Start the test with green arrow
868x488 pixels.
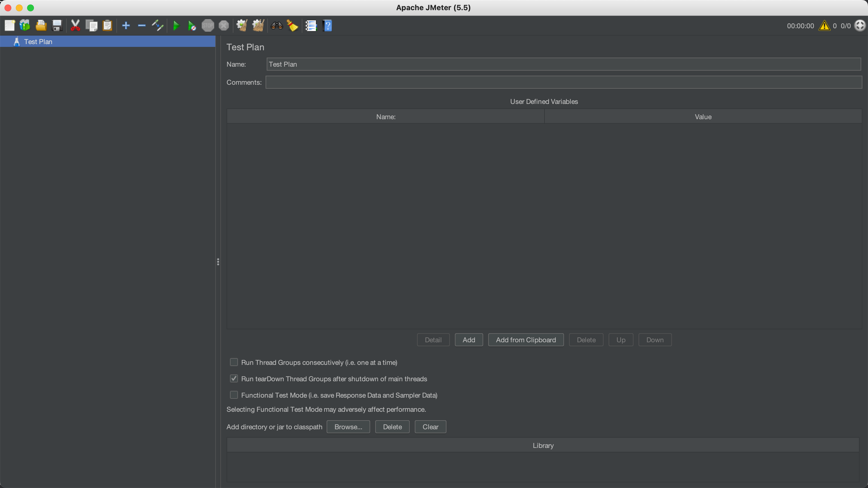pos(176,26)
